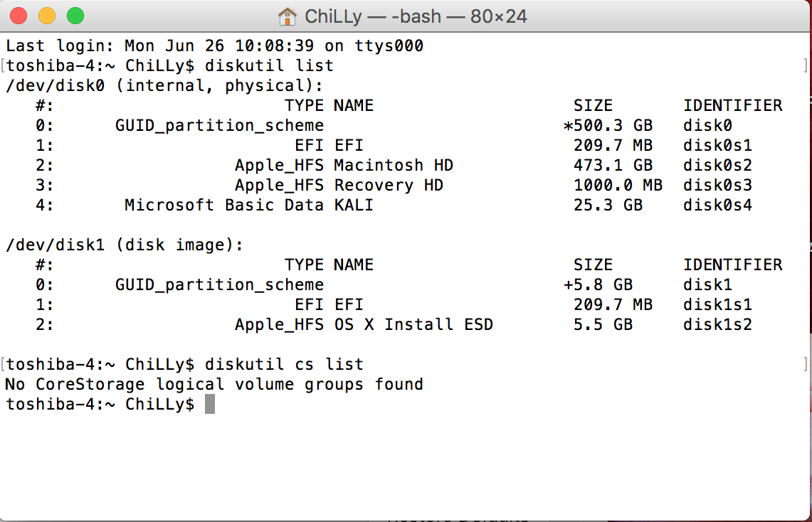
Task: Click the 'disk1s2' identifier
Action: (717, 324)
